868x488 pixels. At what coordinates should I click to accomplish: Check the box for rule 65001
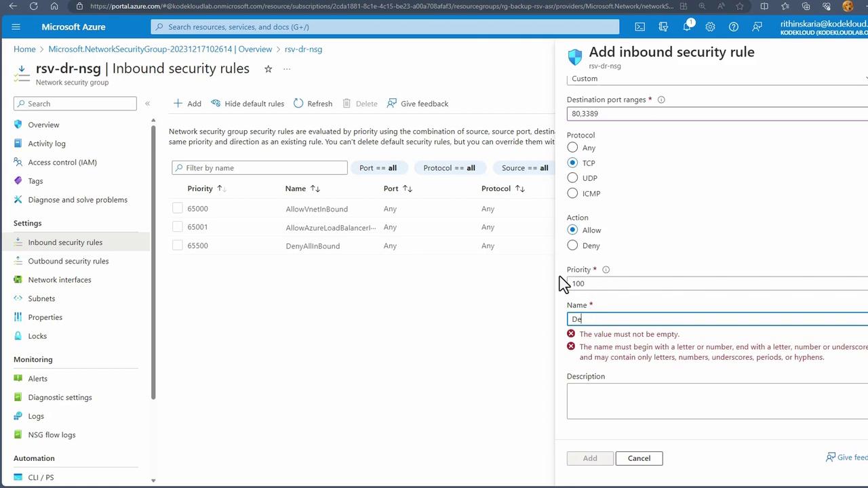(x=178, y=227)
